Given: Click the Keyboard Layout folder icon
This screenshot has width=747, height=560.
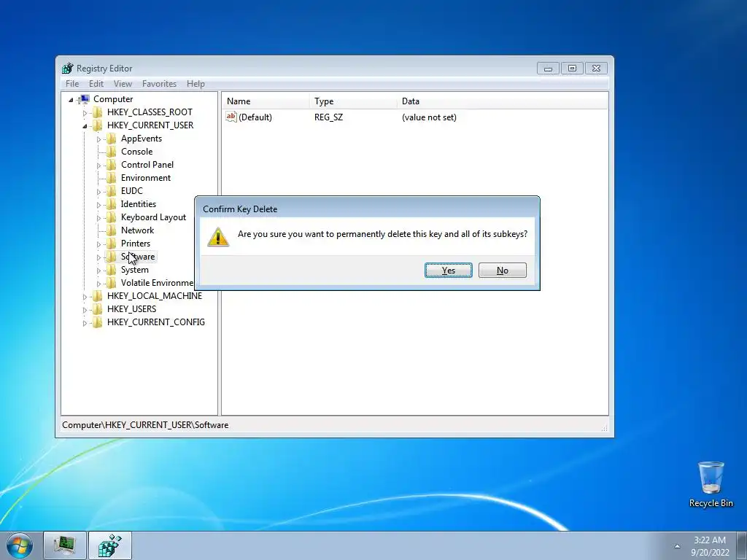Looking at the screenshot, I should point(111,217).
